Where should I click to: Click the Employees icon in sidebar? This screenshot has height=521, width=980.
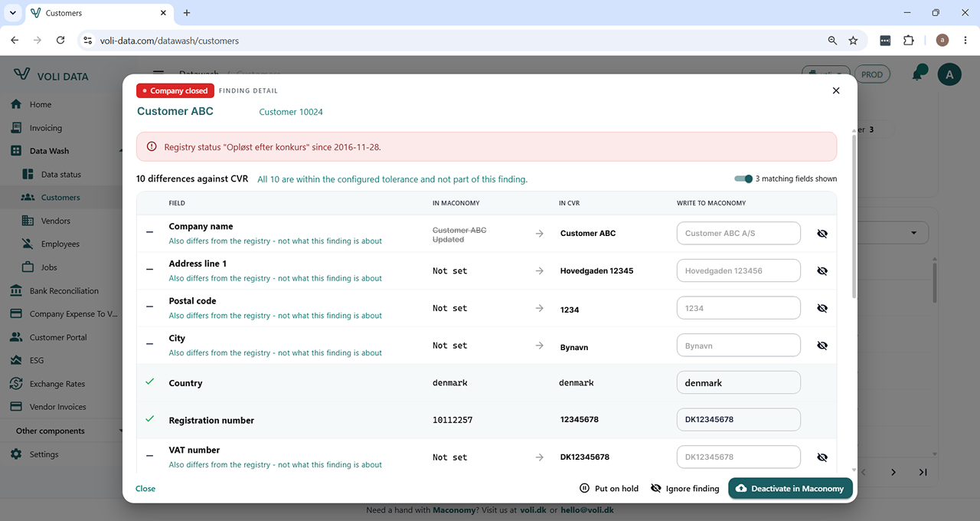[28, 244]
